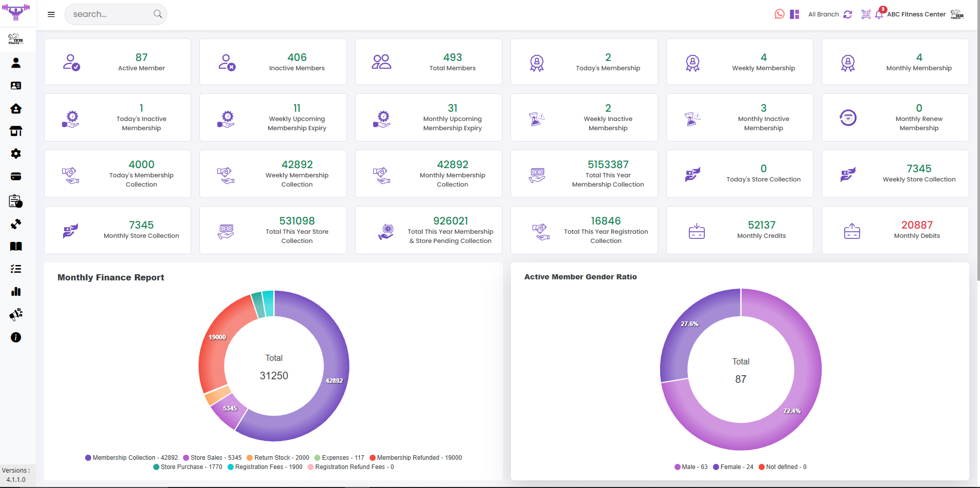The height and width of the screenshot is (488, 980).
Task: Open the ABC Fitness Center profile menu
Action: tap(916, 14)
